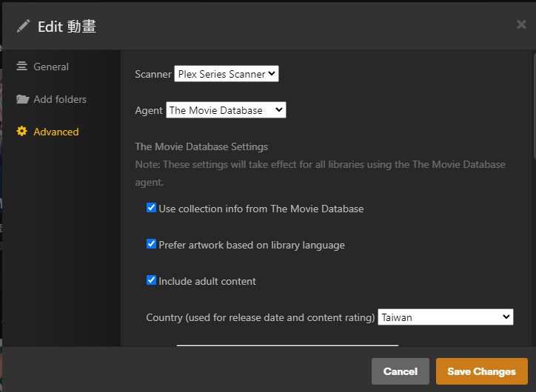Select the Advanced tab
Image resolution: width=536 pixels, height=392 pixels.
click(56, 132)
